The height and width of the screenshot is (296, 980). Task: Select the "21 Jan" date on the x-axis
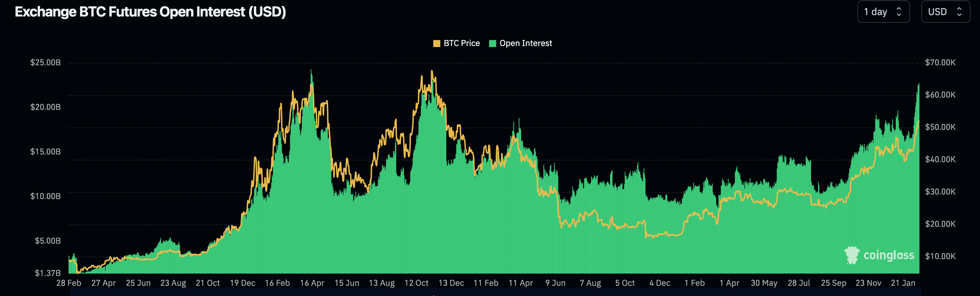[x=903, y=283]
